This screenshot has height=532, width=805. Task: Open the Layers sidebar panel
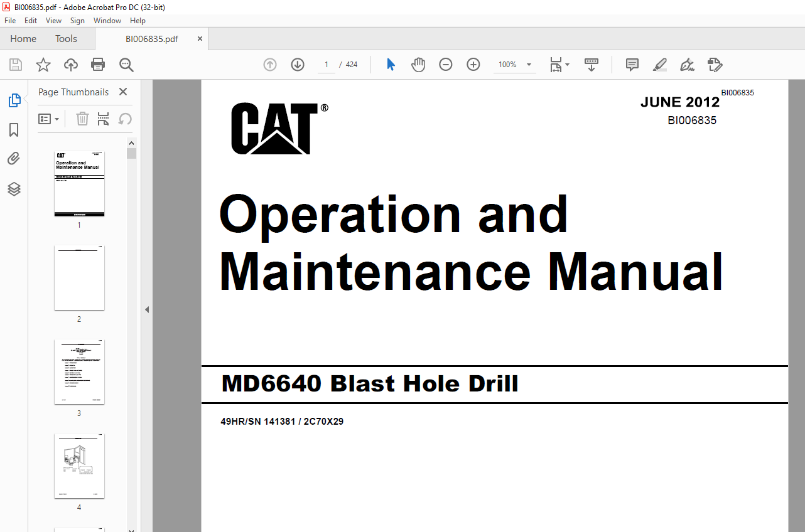[x=14, y=189]
